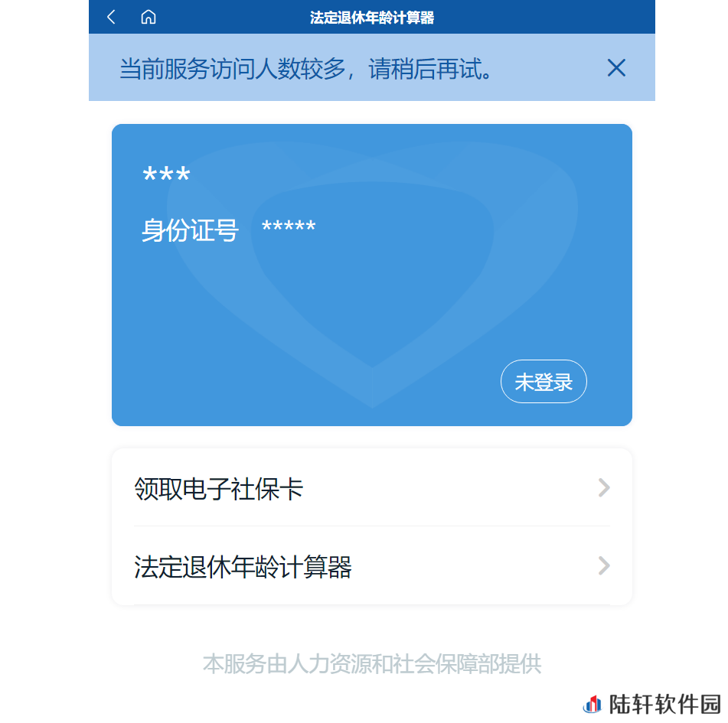The height and width of the screenshot is (723, 728).
Task: Dismiss the busy-service notification banner
Action: 616,68
